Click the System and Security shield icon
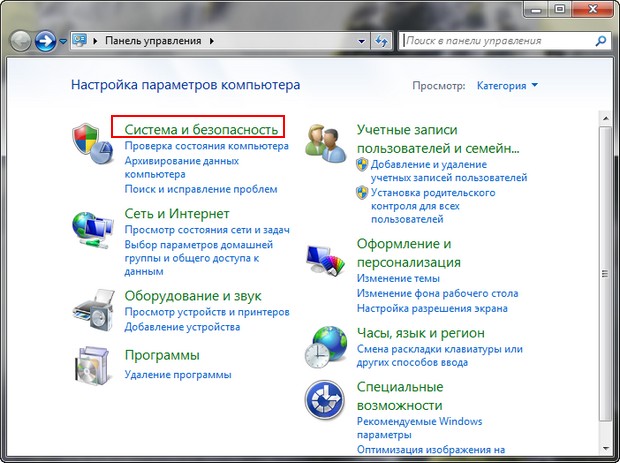This screenshot has height=463, width=620. coord(93,144)
